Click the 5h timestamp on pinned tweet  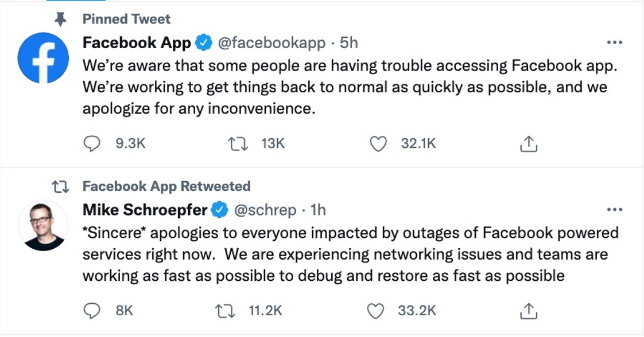[x=349, y=42]
